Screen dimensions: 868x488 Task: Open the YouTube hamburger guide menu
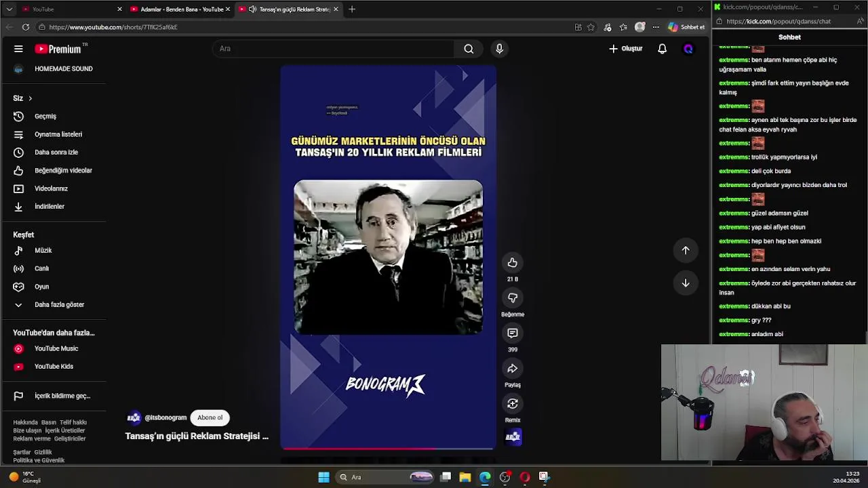tap(18, 49)
